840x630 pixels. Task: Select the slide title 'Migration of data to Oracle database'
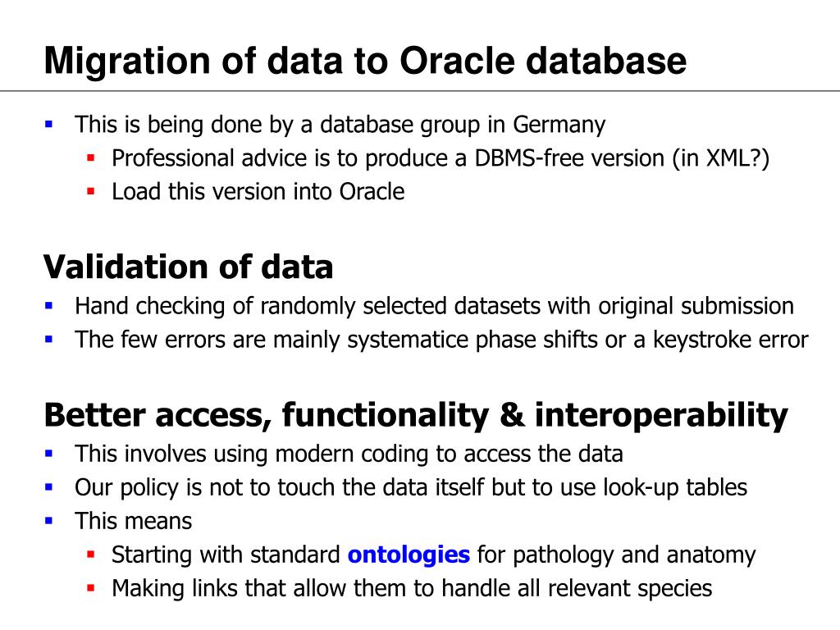point(365,61)
